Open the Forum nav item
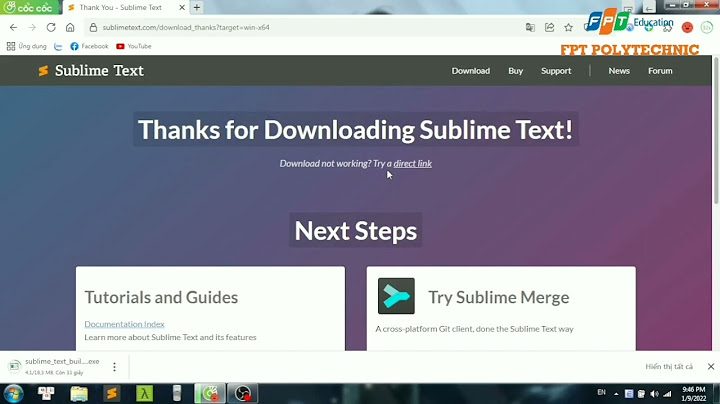This screenshot has width=720, height=404. 660,71
